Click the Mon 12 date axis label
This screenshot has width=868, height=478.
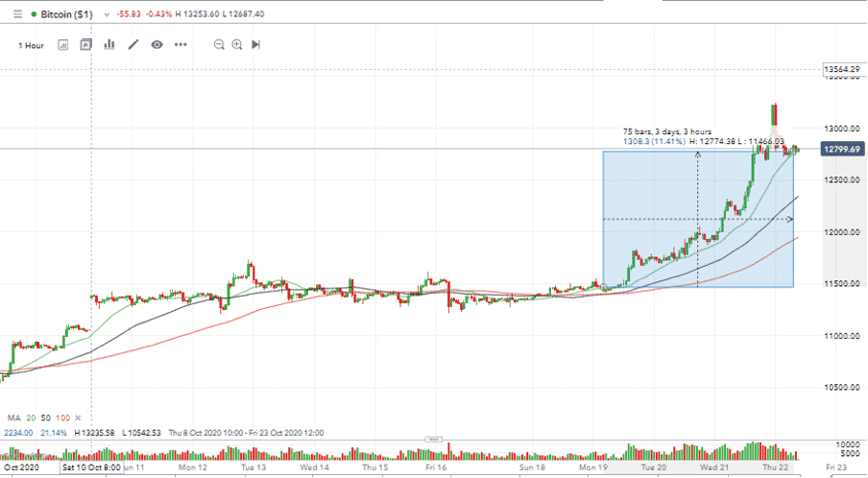point(193,467)
